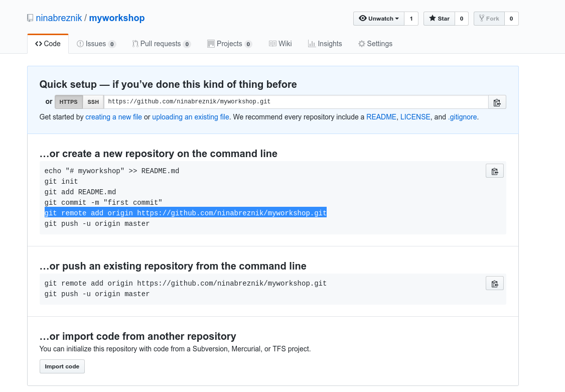
Task: Follow the 'uploading an existing file' link
Action: (x=191, y=117)
